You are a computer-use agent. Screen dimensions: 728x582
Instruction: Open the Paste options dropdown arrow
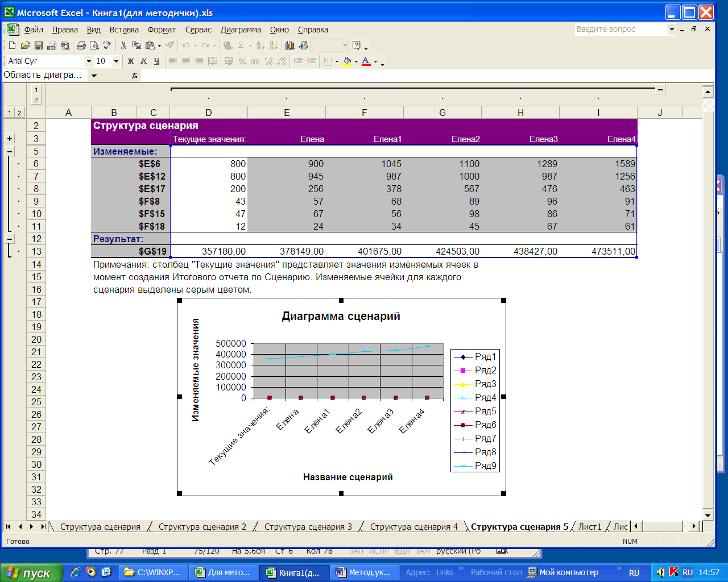159,45
